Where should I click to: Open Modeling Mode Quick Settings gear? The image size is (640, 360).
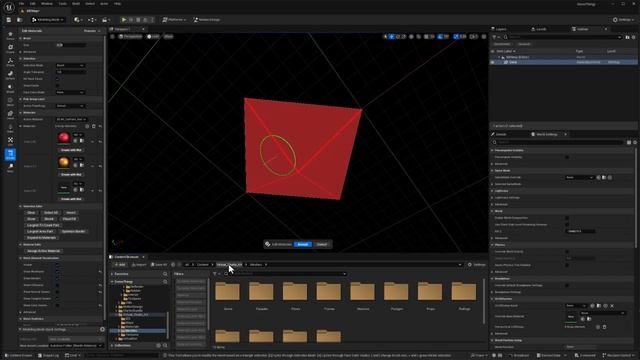(102, 329)
